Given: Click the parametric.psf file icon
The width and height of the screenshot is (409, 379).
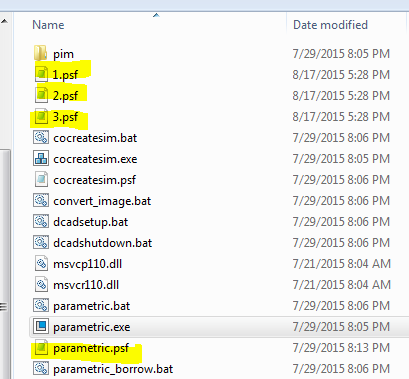Looking at the screenshot, I should 41,348.
